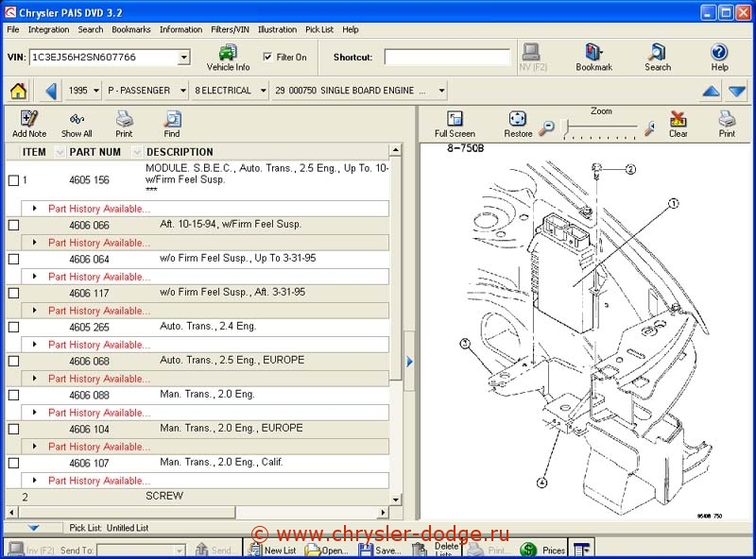The image size is (756, 559).
Task: Open the Search tool icon
Action: [658, 58]
